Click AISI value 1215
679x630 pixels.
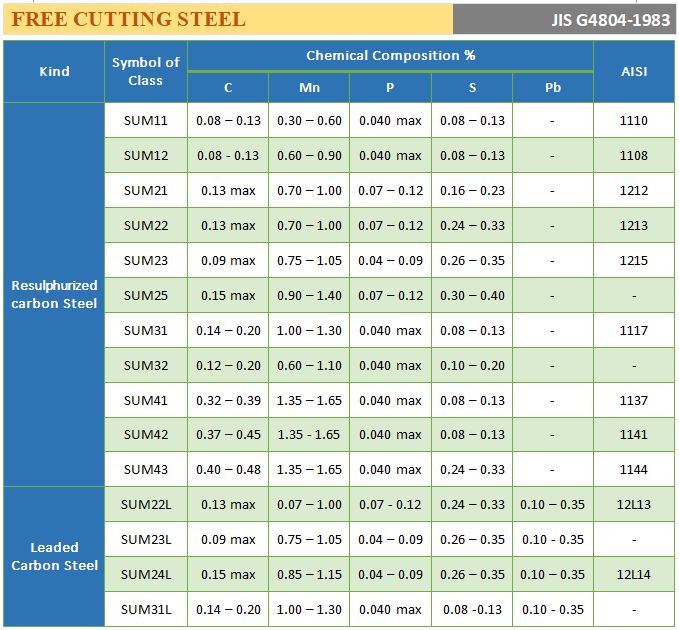point(634,261)
